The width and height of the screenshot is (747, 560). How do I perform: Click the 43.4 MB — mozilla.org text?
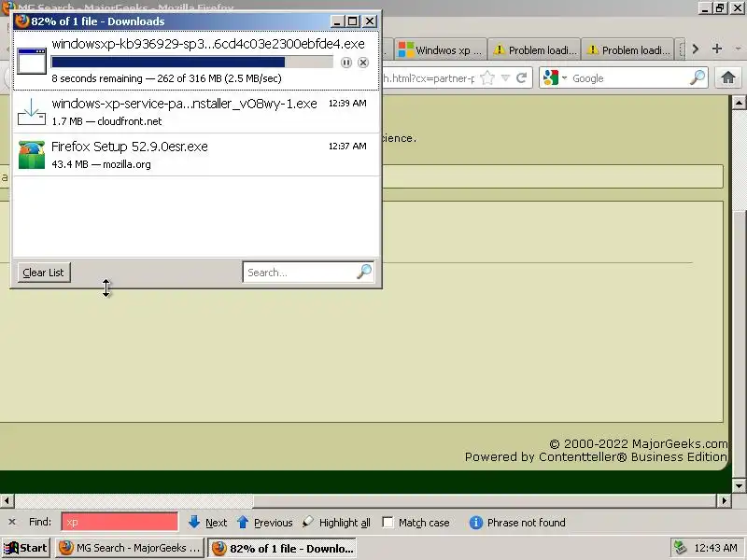[101, 164]
